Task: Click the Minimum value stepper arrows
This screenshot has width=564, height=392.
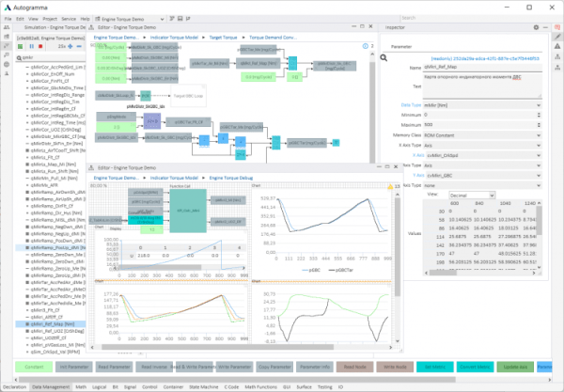Action: (x=539, y=115)
